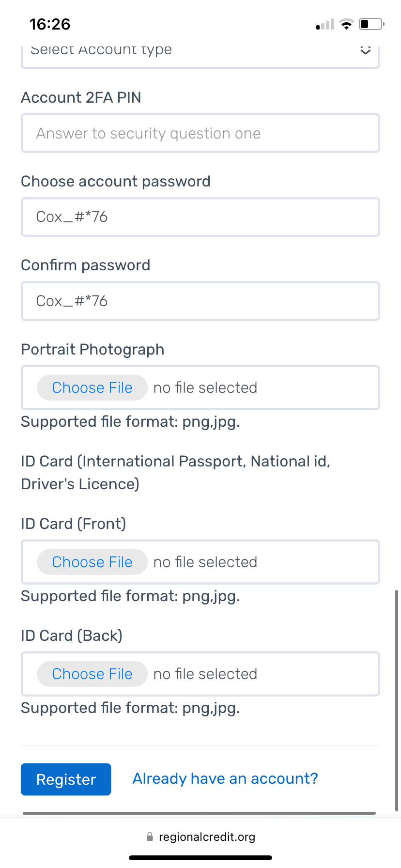Tap the battery level icon
Viewport: 401px width, 868px height.
371,24
